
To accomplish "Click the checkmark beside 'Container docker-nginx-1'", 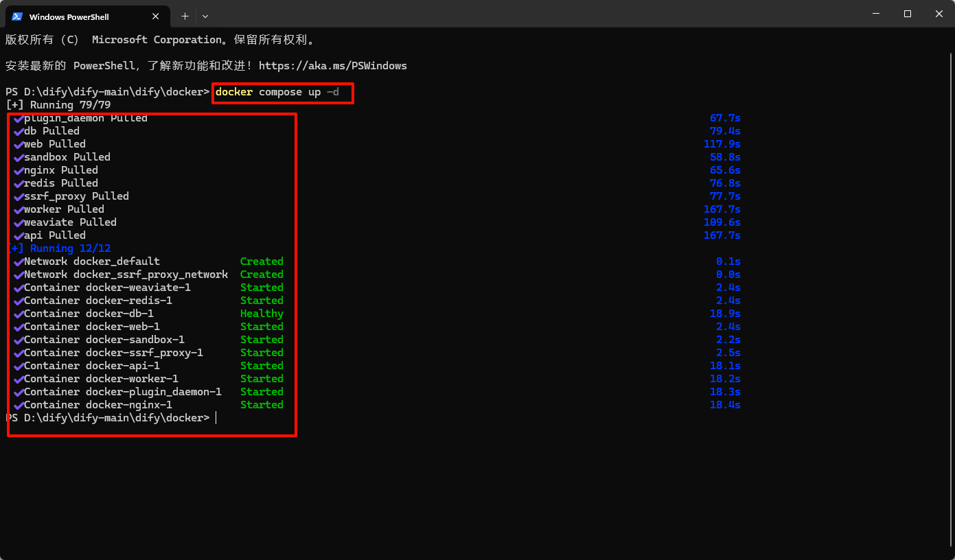I will pos(19,405).
